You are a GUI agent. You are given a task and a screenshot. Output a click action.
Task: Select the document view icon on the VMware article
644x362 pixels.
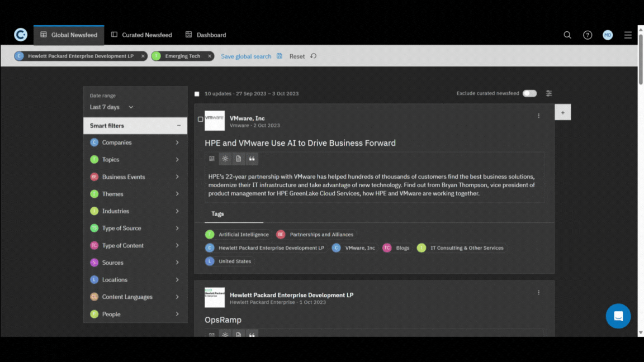239,159
